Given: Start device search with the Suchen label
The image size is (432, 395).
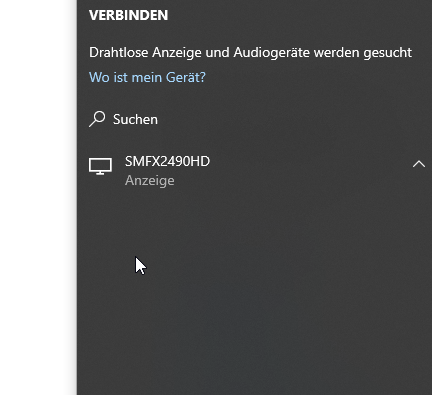Looking at the screenshot, I should [135, 119].
